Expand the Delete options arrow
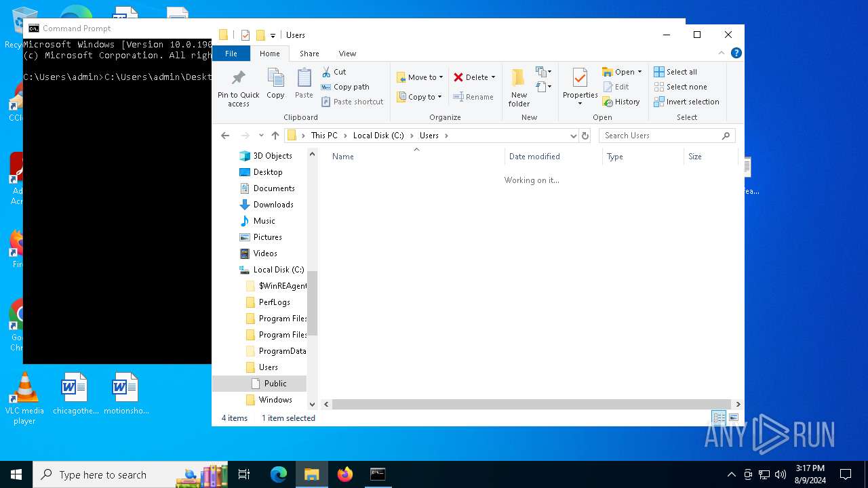Viewport: 868px width, 488px height. tap(493, 77)
